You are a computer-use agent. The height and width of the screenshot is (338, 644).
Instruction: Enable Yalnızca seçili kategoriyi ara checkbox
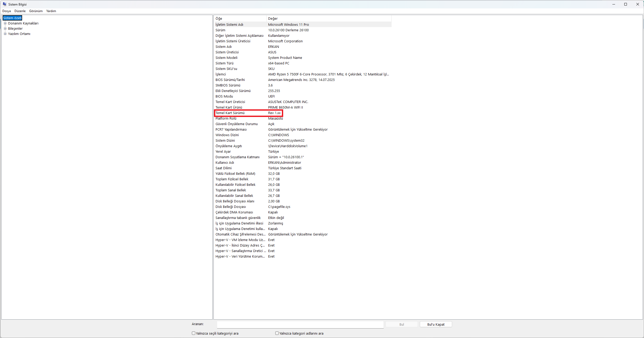tap(193, 333)
